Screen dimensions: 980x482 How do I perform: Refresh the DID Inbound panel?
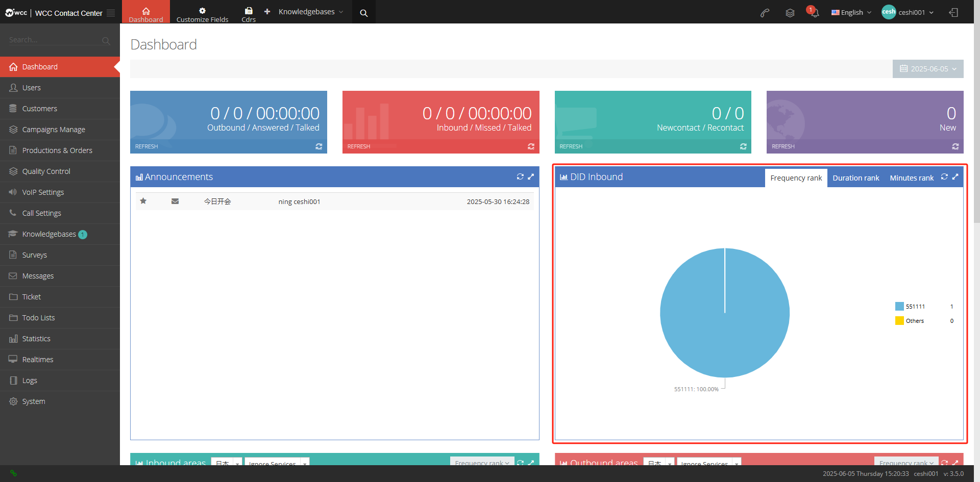(944, 176)
